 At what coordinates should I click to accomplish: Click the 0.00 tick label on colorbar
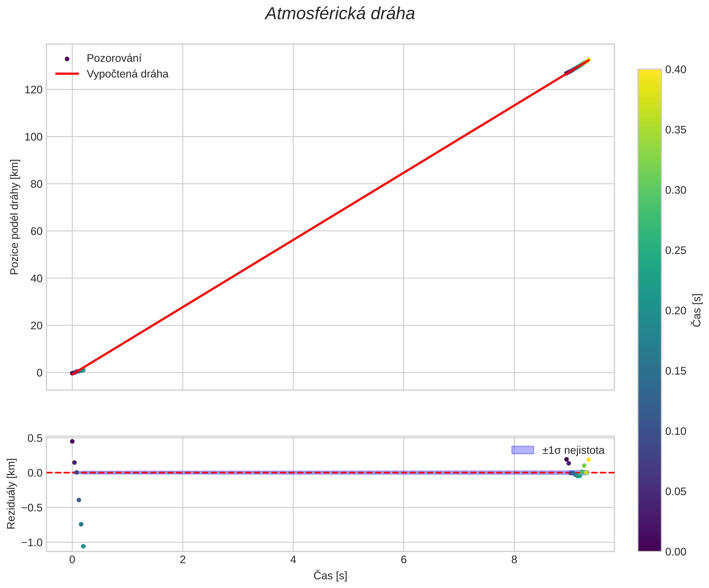point(675,551)
